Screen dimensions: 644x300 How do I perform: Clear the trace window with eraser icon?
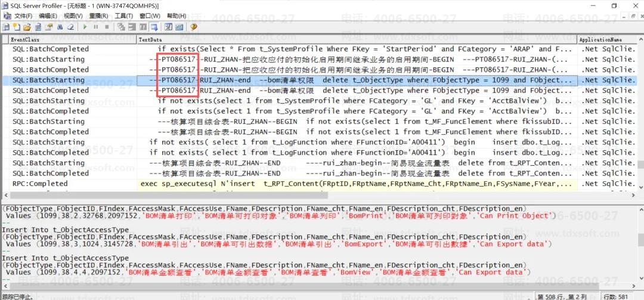coord(70,27)
